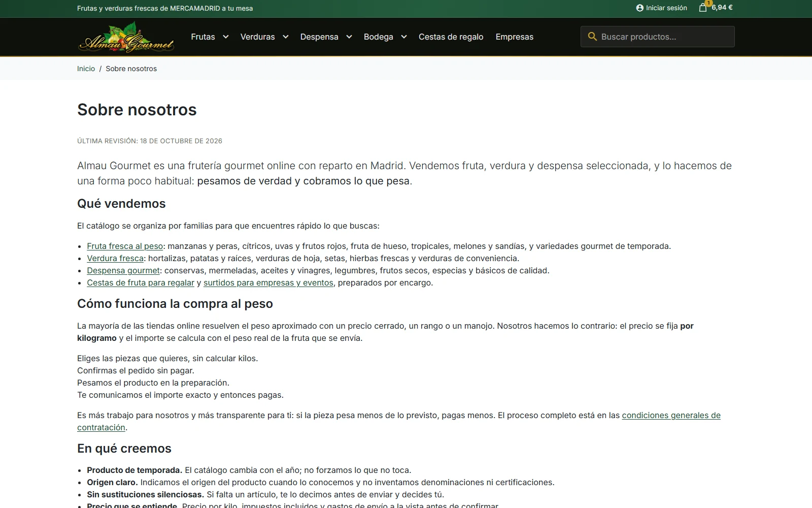Click the Sobre nosotros breadcrumb text
812x508 pixels.
[x=131, y=69]
